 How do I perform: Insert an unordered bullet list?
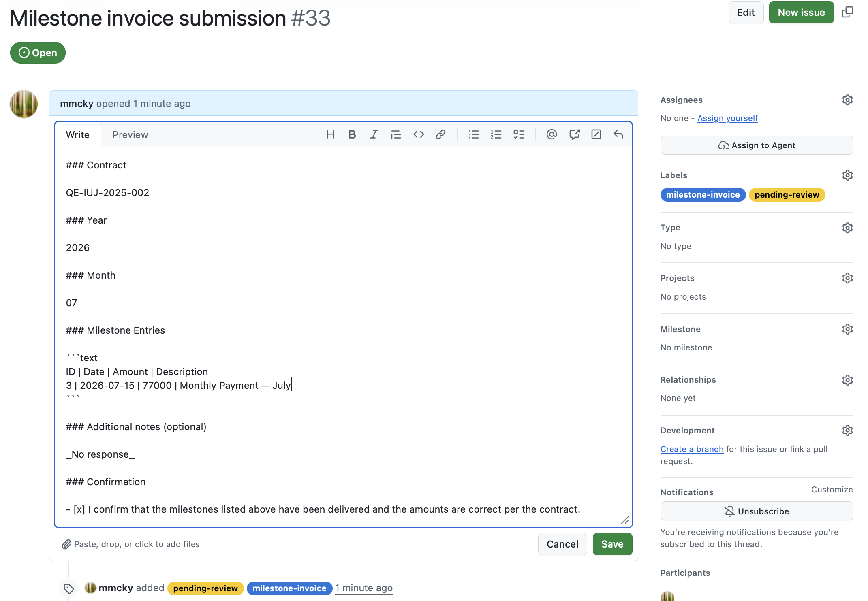pyautogui.click(x=474, y=134)
